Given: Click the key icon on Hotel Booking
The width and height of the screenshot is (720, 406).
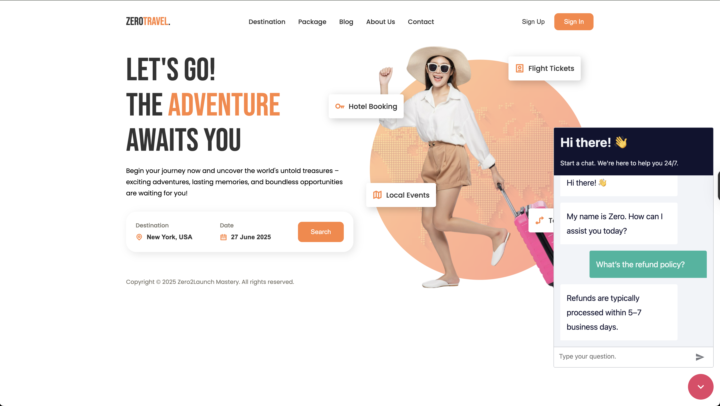Looking at the screenshot, I should coord(339,107).
